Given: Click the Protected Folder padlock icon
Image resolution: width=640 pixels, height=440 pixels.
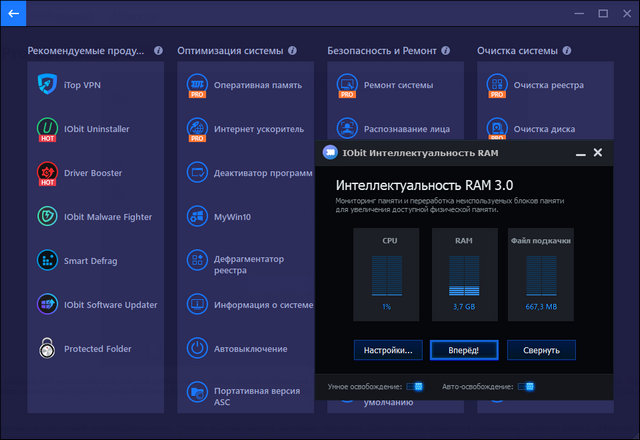Looking at the screenshot, I should coord(47,349).
